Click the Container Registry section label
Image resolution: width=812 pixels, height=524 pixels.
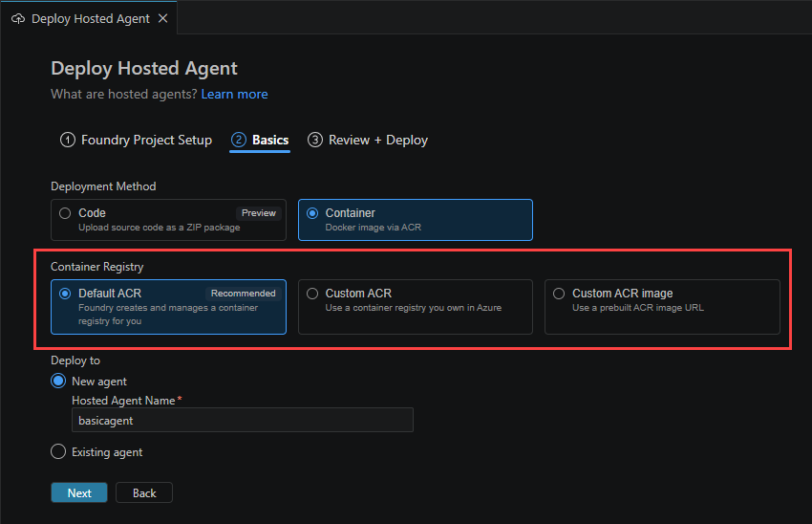click(96, 267)
